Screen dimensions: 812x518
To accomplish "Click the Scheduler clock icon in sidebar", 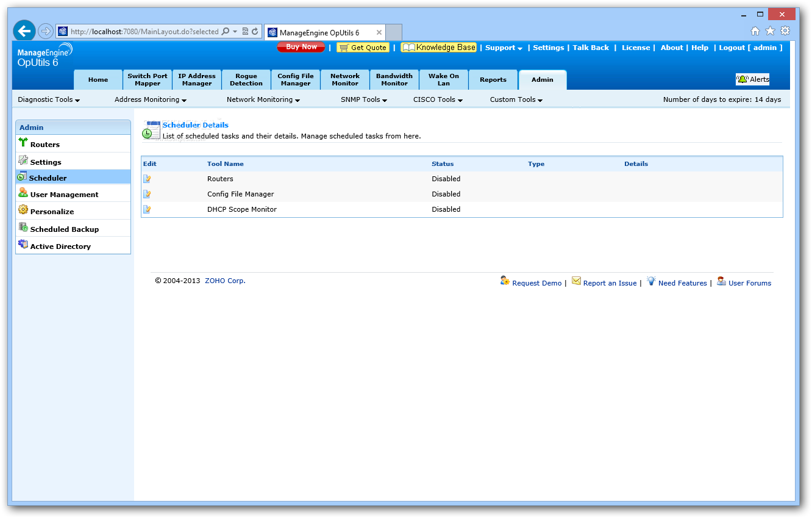I will [22, 176].
